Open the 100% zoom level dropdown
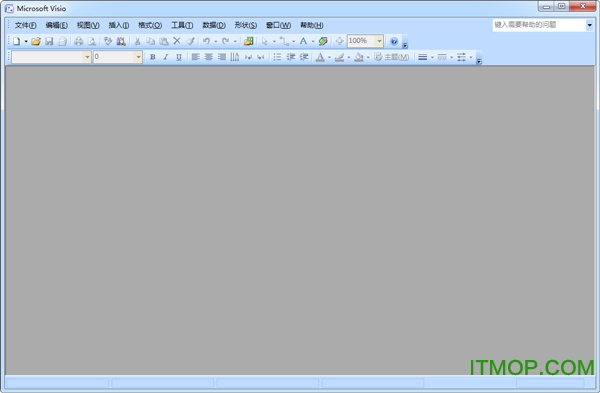The height and width of the screenshot is (393, 600). pos(379,41)
